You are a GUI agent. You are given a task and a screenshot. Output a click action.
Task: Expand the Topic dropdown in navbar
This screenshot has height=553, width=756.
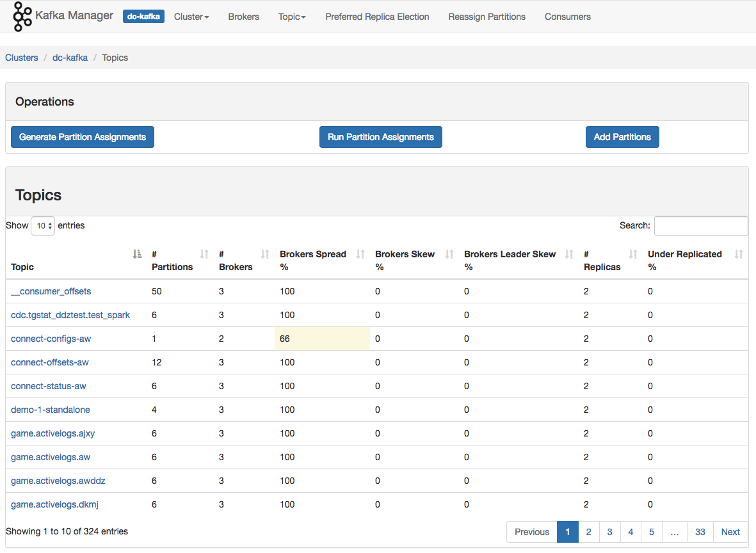(x=292, y=17)
